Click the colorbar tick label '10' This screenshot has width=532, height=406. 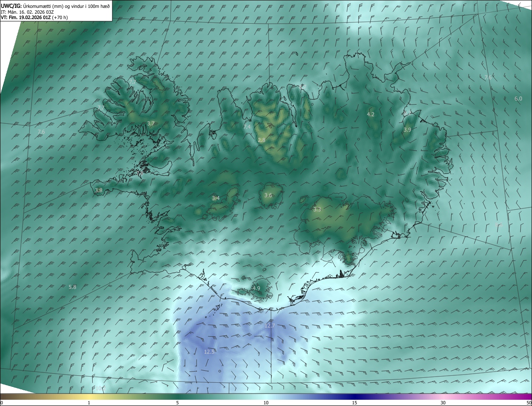coord(266,403)
